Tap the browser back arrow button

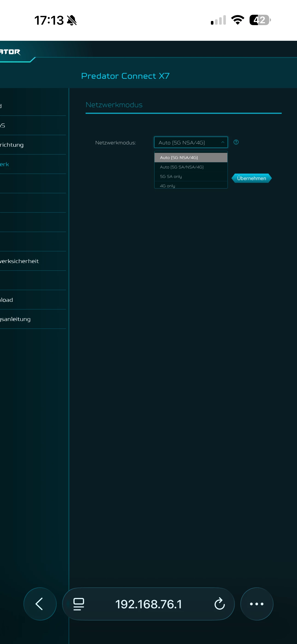tap(40, 604)
